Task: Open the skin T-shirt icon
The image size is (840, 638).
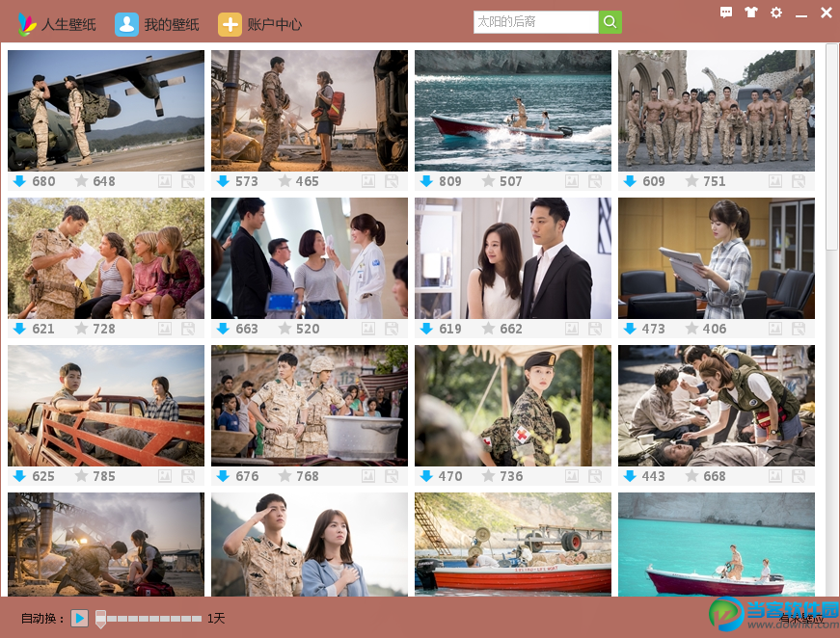Action: pyautogui.click(x=751, y=13)
